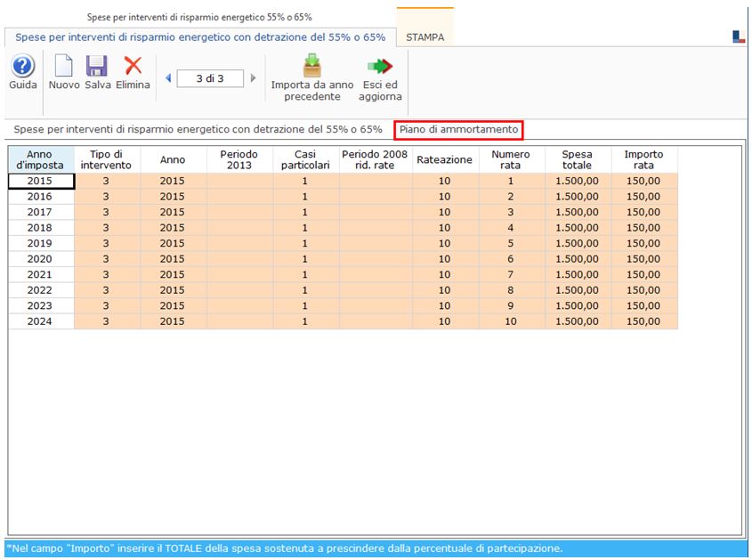Click the flag icon at top right
Image resolution: width=752 pixels, height=560 pixels.
click(x=739, y=37)
